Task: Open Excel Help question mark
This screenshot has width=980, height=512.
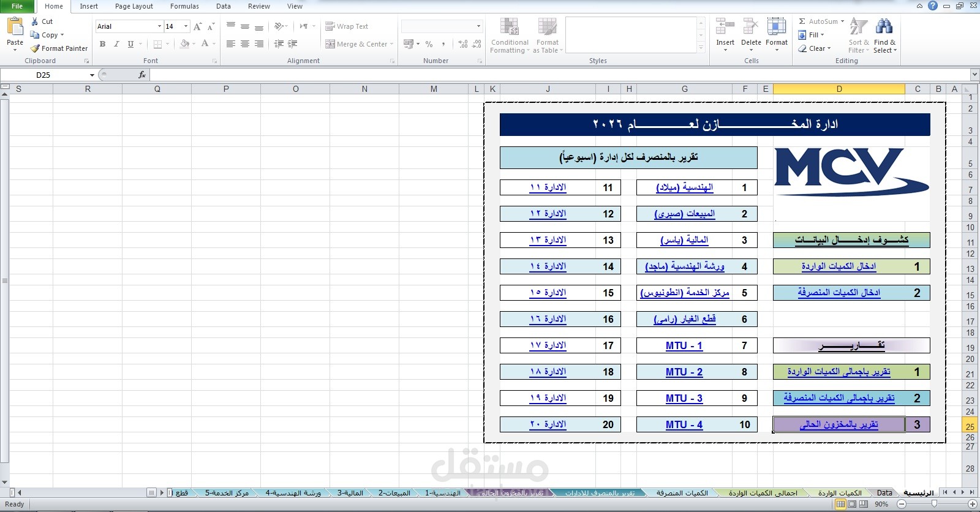Action: pos(933,6)
